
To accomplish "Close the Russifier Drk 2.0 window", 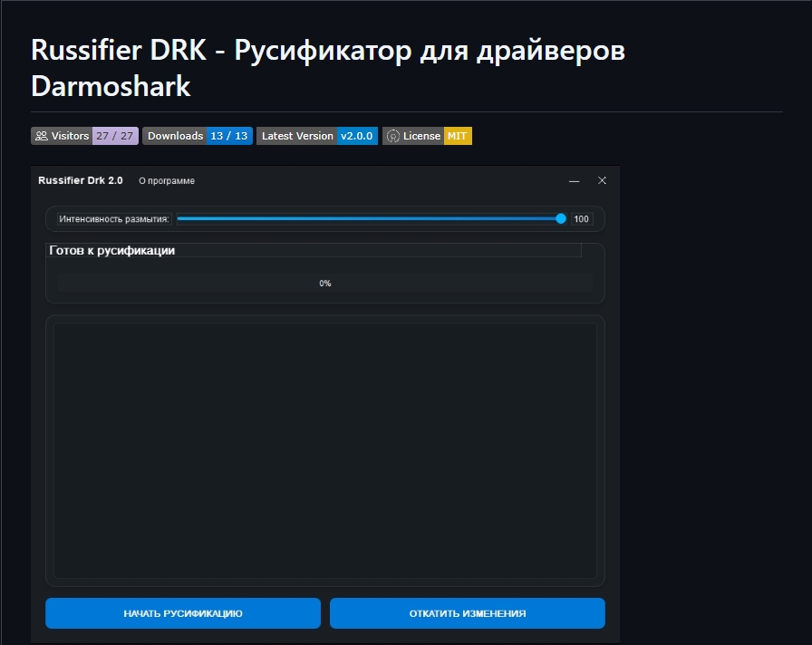I will tap(602, 180).
